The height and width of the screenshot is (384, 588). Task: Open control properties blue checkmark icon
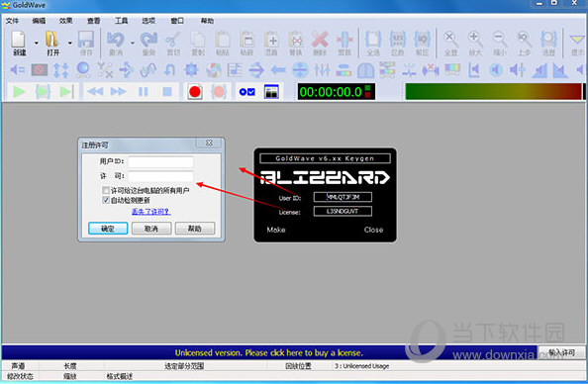pos(246,92)
